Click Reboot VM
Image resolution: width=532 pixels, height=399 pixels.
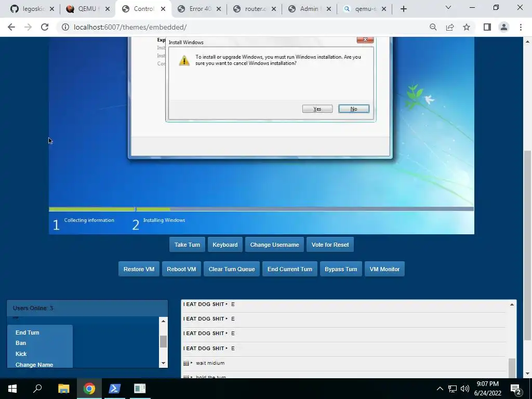point(181,269)
